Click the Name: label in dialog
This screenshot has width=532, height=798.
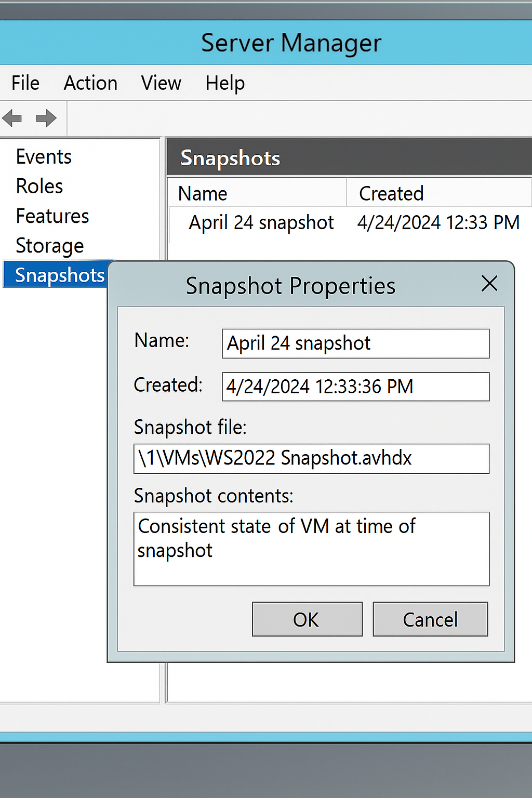pyautogui.click(x=162, y=341)
